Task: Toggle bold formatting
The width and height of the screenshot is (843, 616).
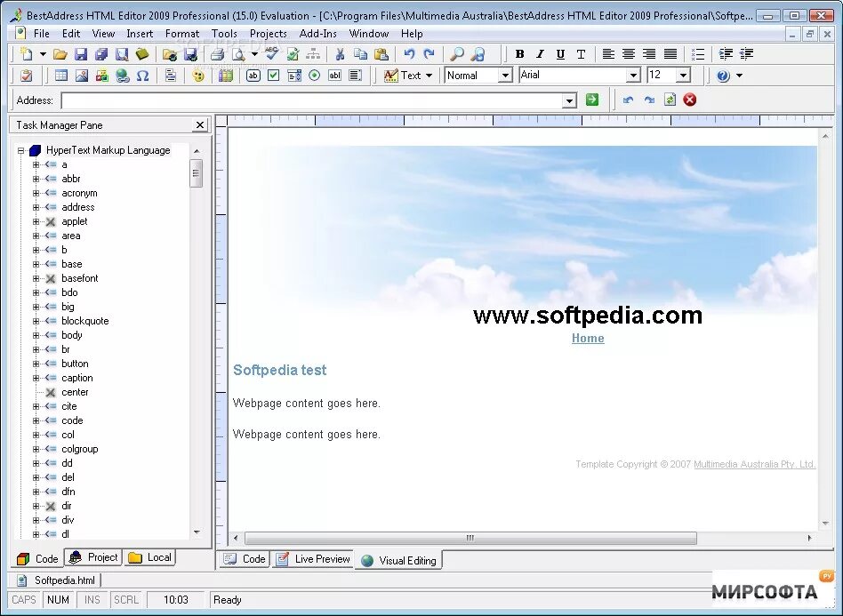Action: (519, 53)
